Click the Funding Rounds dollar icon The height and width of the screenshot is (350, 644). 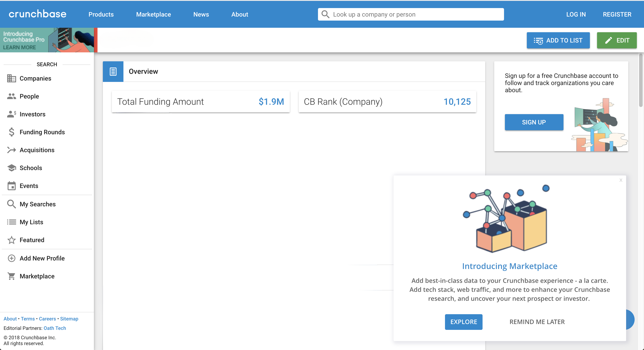(11, 132)
